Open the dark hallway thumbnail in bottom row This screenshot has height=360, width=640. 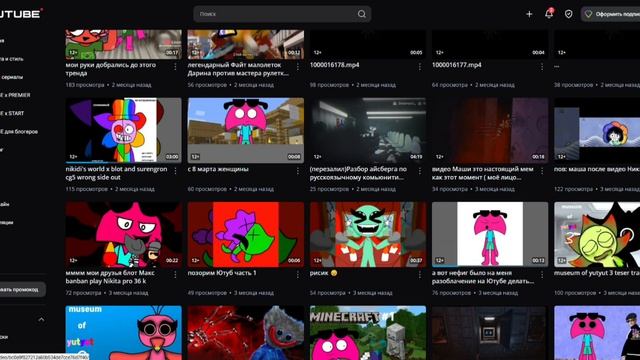click(490, 333)
